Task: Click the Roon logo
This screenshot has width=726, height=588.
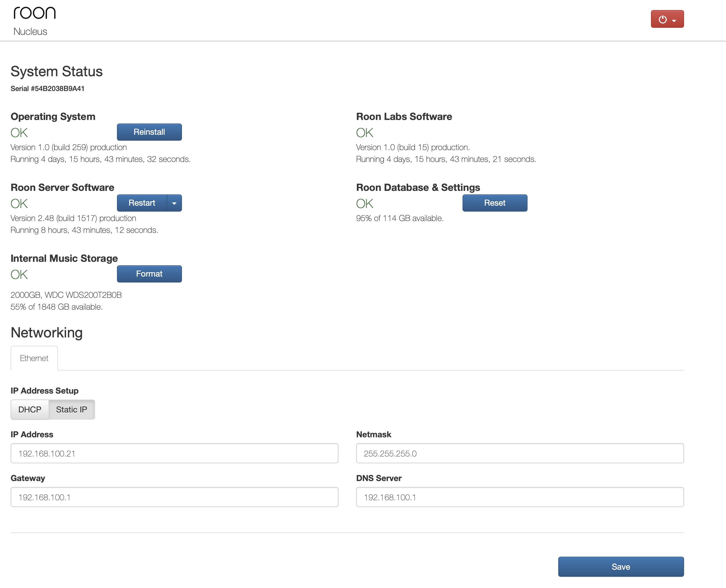Action: 35,13
